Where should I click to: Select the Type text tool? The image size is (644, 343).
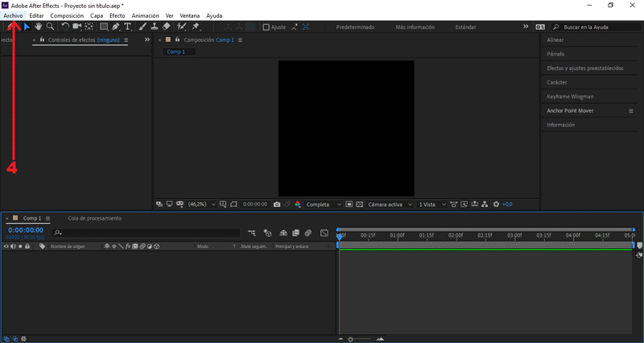click(128, 27)
